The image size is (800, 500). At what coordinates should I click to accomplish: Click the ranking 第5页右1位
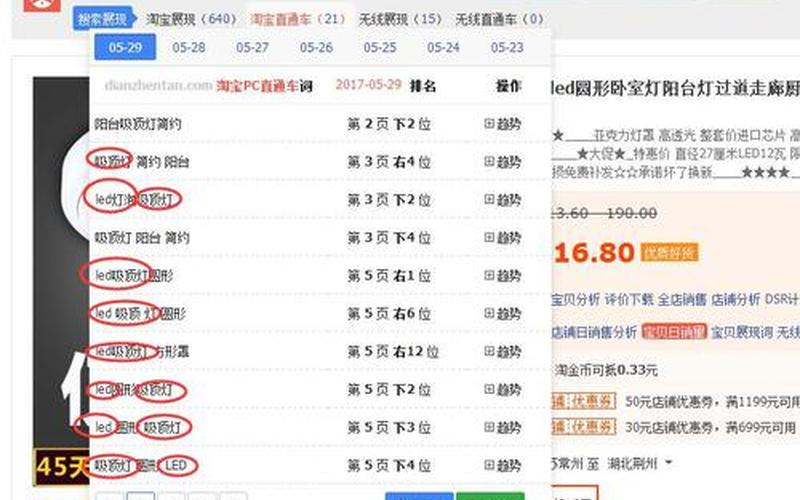[x=389, y=276]
